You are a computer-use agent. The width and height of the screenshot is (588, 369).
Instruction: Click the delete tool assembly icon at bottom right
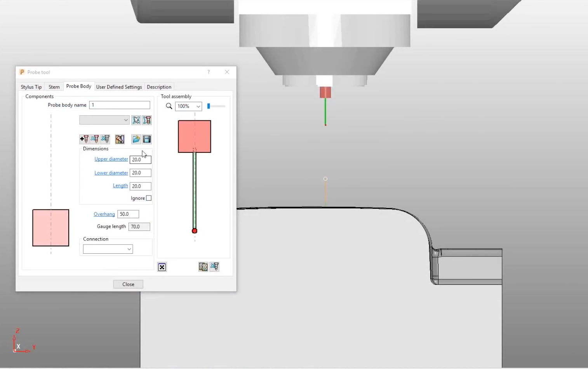(x=214, y=267)
